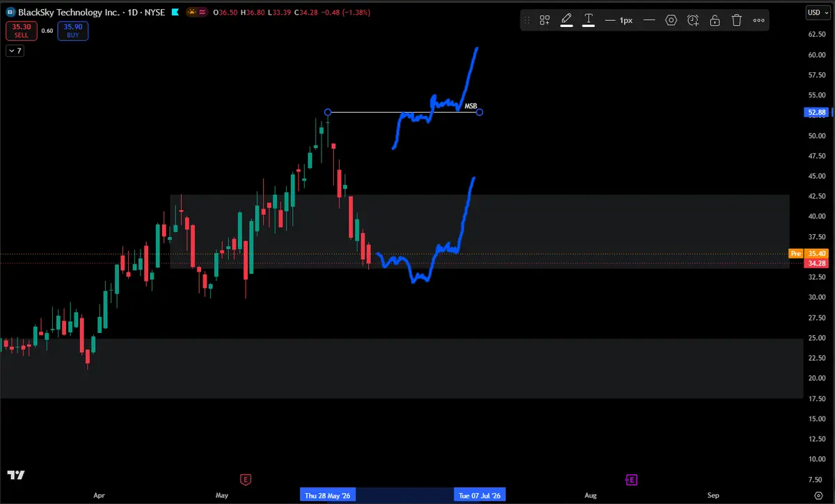The image size is (835, 504).
Task: Open the hexagon drawing settings icon
Action: [671, 20]
